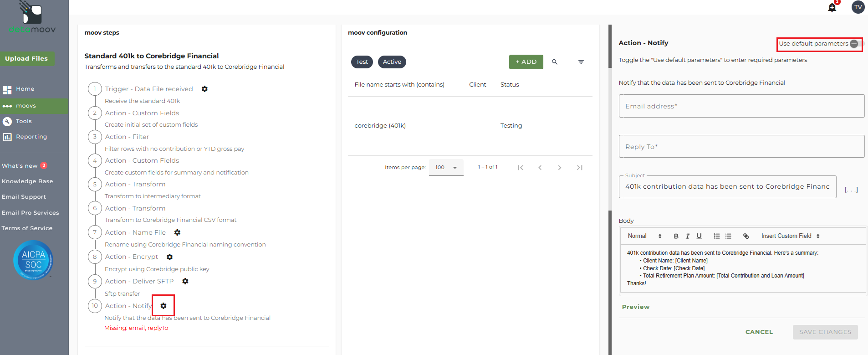Screen dimensions: 868x355
Task: Open settings gear for Encrypt step
Action: pyautogui.click(x=170, y=257)
